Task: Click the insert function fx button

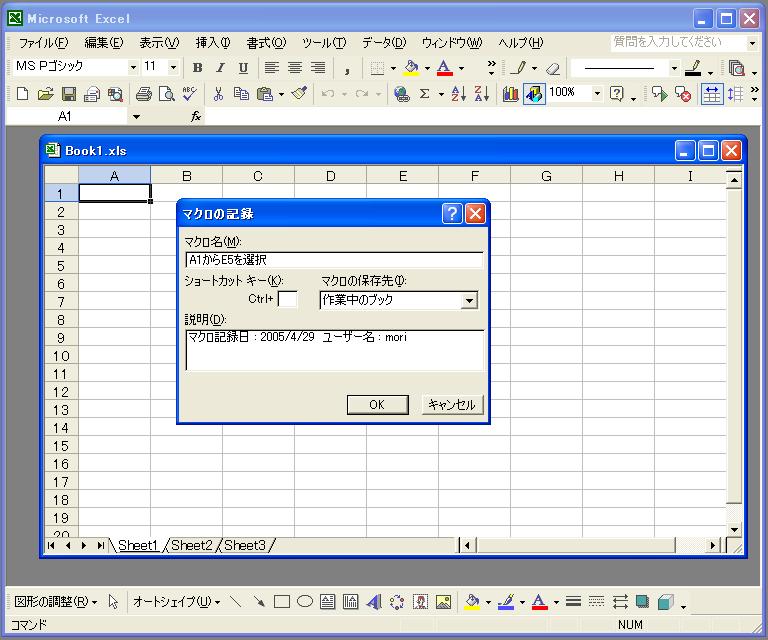Action: tap(196, 117)
